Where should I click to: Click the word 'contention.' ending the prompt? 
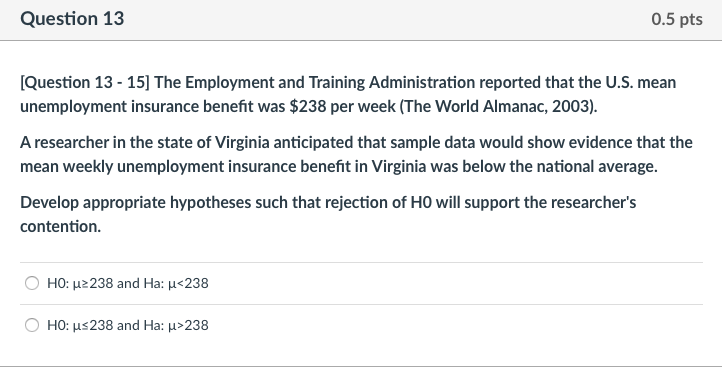(x=60, y=226)
